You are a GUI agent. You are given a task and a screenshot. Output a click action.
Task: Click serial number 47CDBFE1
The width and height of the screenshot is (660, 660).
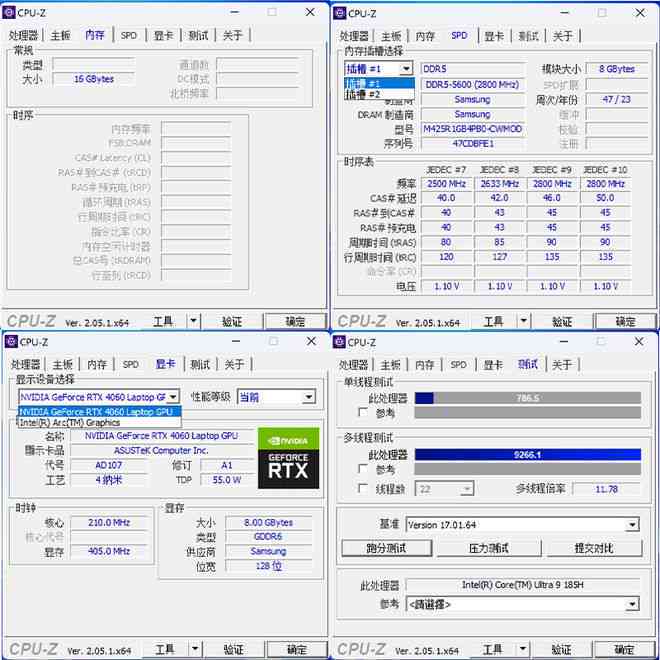pyautogui.click(x=473, y=144)
